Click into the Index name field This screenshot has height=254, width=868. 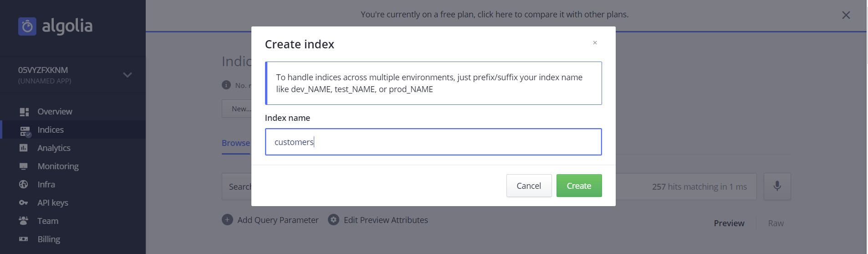433,142
